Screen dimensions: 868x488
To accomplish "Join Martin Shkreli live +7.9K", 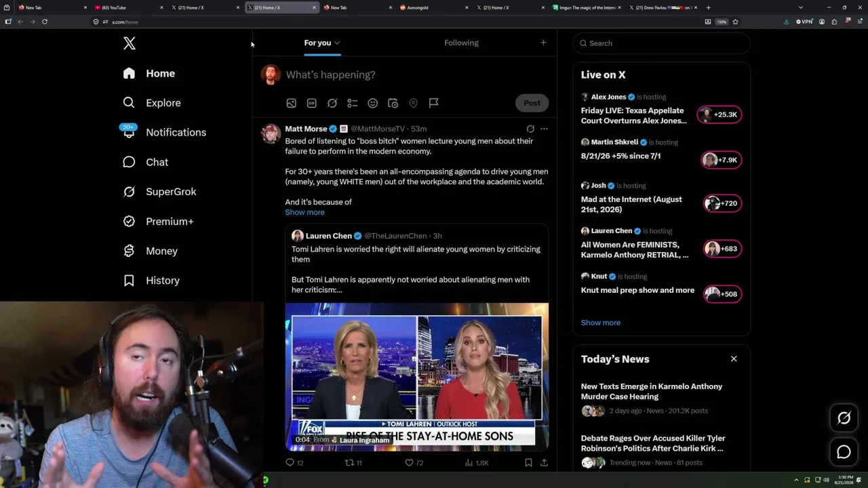I will tap(721, 160).
